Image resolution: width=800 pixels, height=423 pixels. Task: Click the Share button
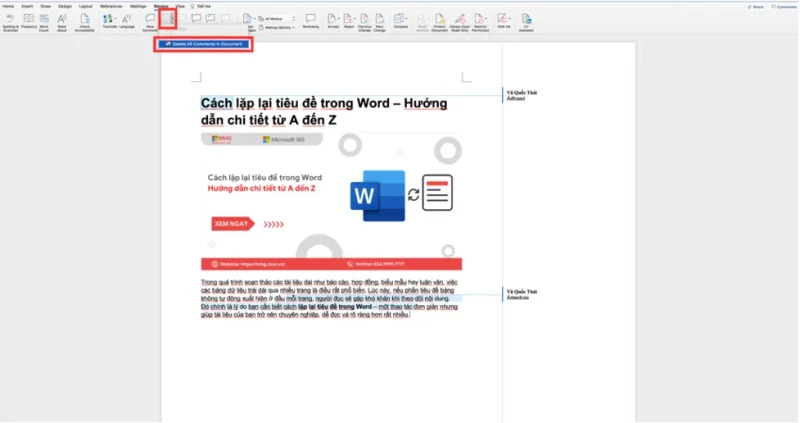coord(756,7)
